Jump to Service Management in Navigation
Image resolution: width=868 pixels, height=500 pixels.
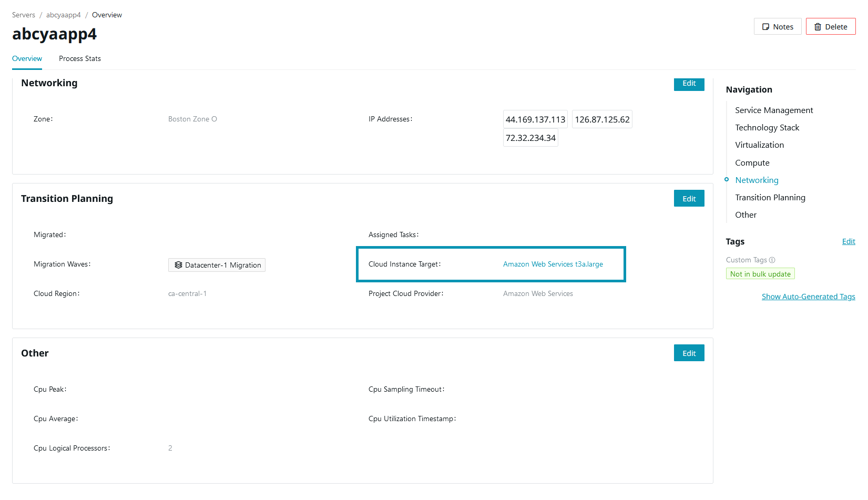coord(774,110)
